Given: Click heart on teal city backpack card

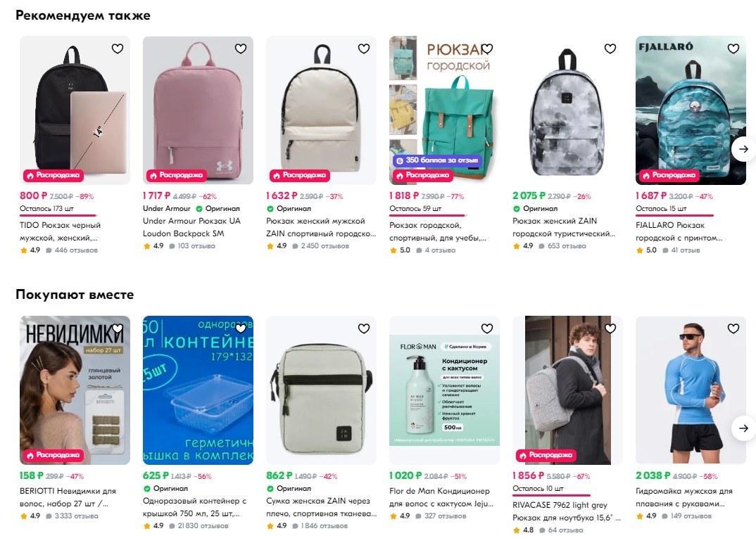Looking at the screenshot, I should pos(487,49).
